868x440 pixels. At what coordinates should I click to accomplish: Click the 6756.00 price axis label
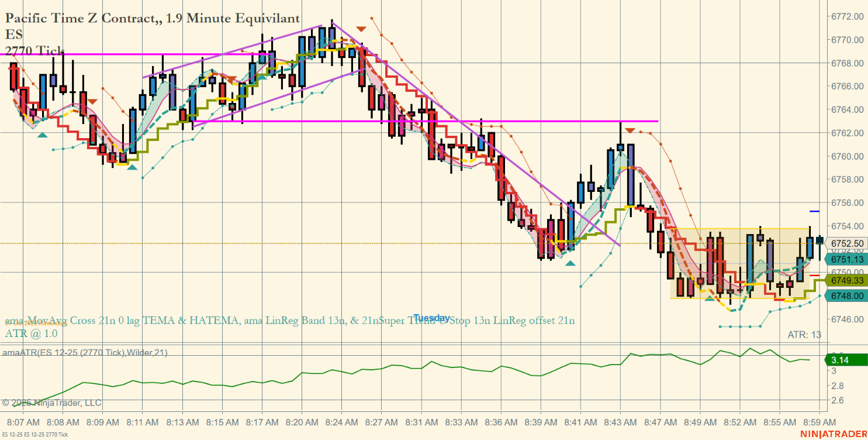[849, 202]
